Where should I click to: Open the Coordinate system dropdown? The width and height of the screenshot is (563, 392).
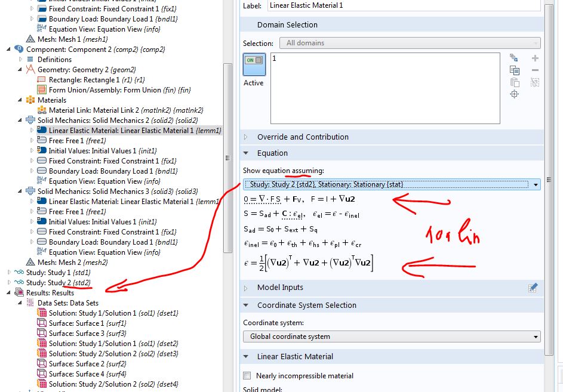tap(392, 337)
